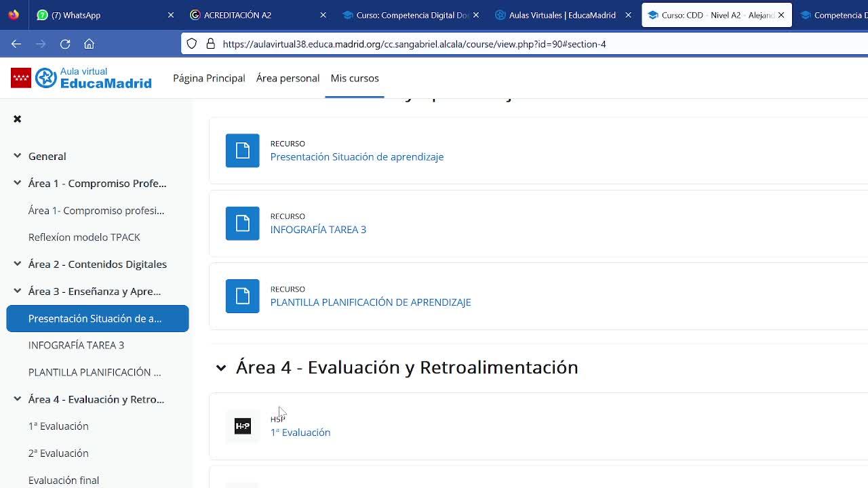Click the H5P icon for 1ª Evaluación
This screenshot has width=868, height=488.
(243, 426)
